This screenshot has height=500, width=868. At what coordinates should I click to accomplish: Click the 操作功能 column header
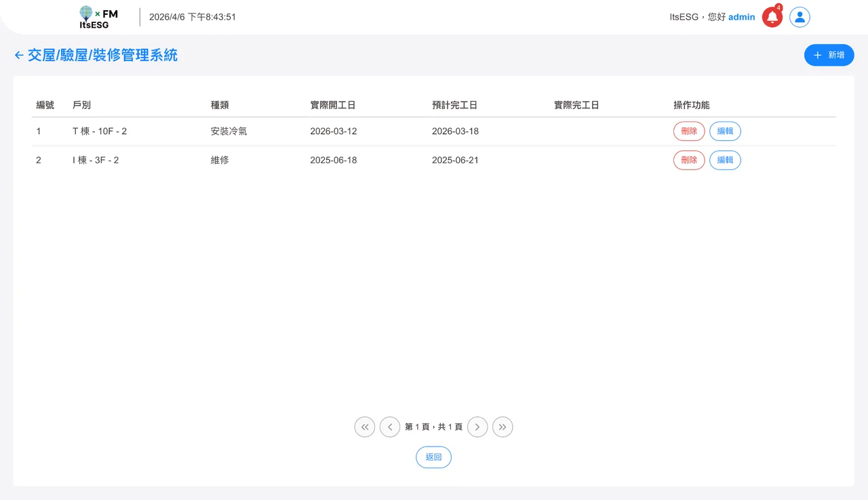pyautogui.click(x=692, y=105)
